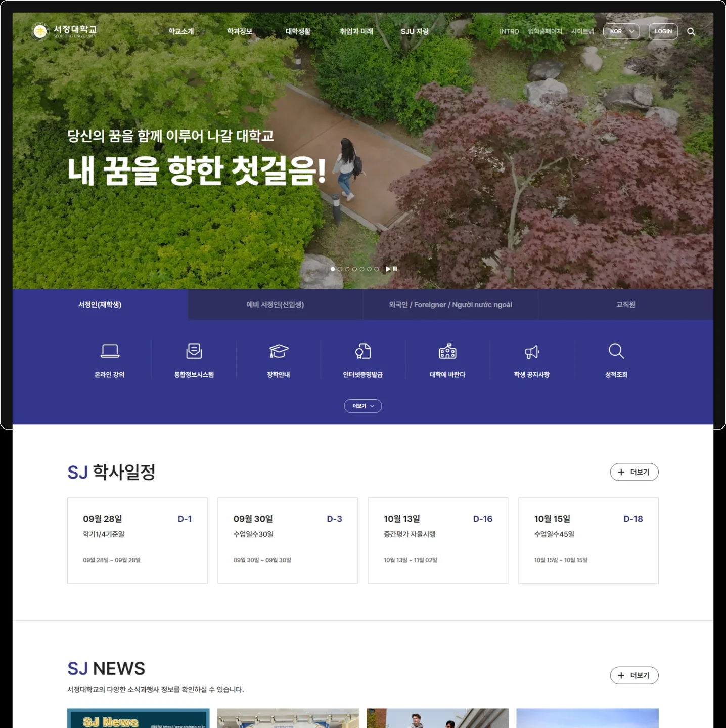Open the 10월 13일 중간평가 자율시행 card

pyautogui.click(x=438, y=540)
